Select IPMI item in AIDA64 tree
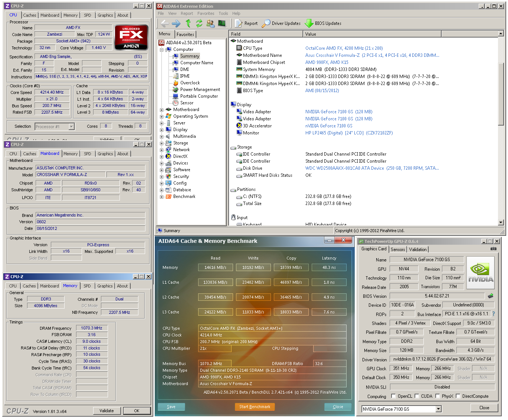Screen dimensions: 508x420 181,76
